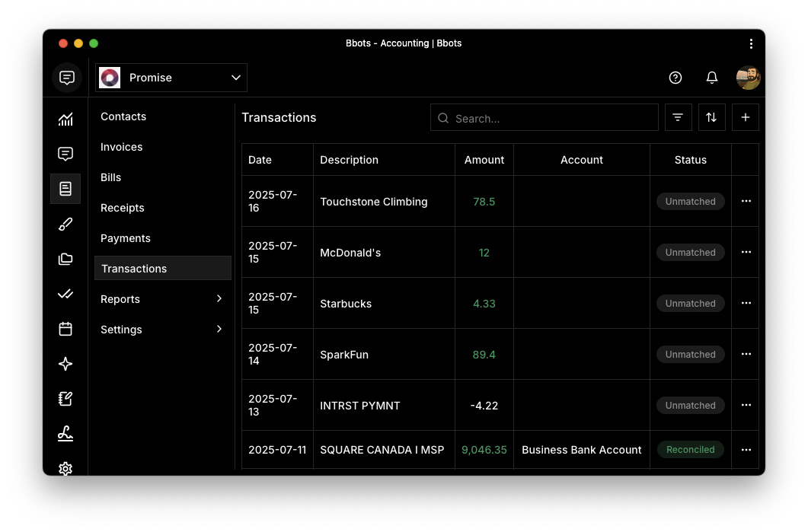Select the Transactions menu item

click(163, 269)
